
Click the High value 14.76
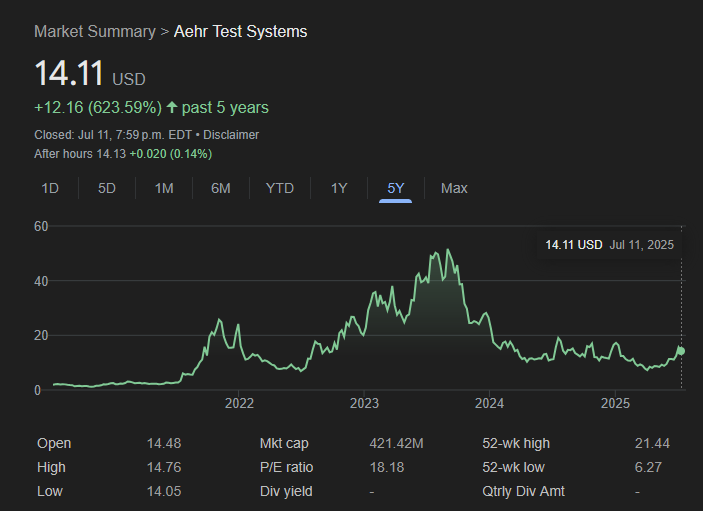pos(164,468)
